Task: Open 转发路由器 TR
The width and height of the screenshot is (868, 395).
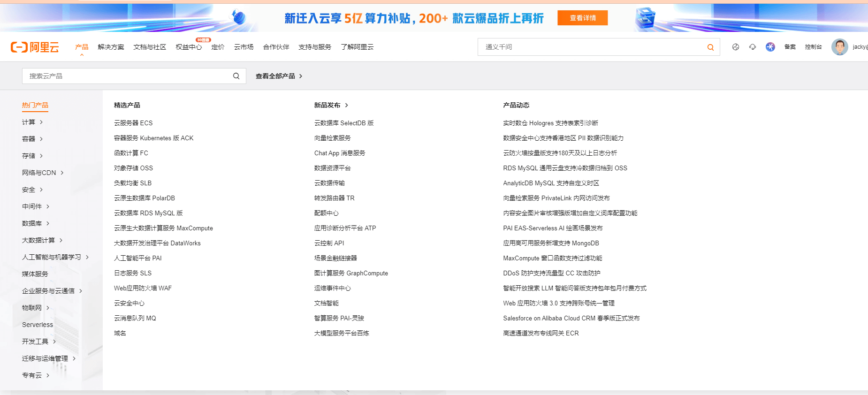Action: pyautogui.click(x=335, y=198)
